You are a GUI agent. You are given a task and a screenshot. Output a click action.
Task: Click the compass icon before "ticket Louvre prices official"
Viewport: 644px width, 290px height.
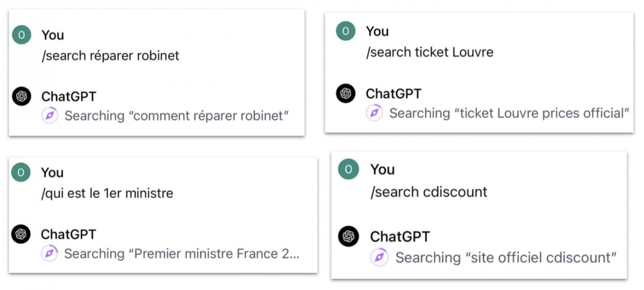pos(374,113)
